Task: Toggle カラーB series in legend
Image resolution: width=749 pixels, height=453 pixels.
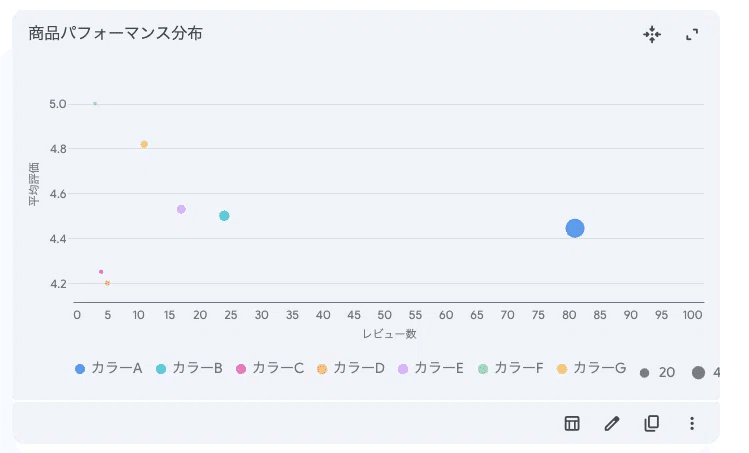Action: 189,369
